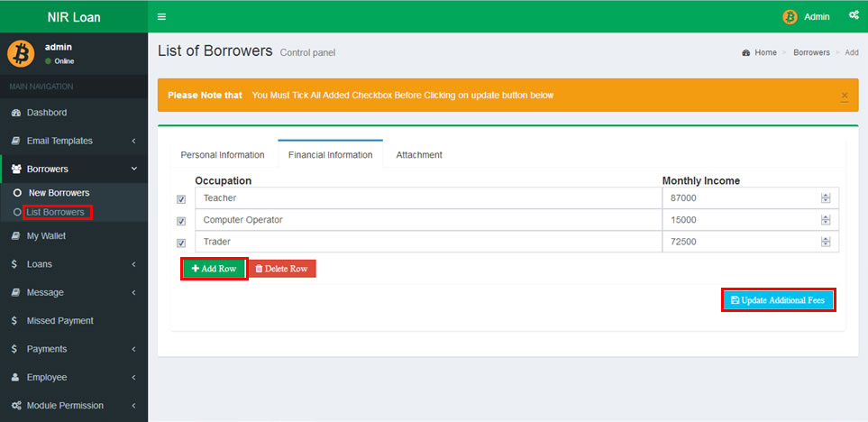Open settings gears icon in top bar
Image resolution: width=868 pixels, height=422 pixels.
point(853,15)
